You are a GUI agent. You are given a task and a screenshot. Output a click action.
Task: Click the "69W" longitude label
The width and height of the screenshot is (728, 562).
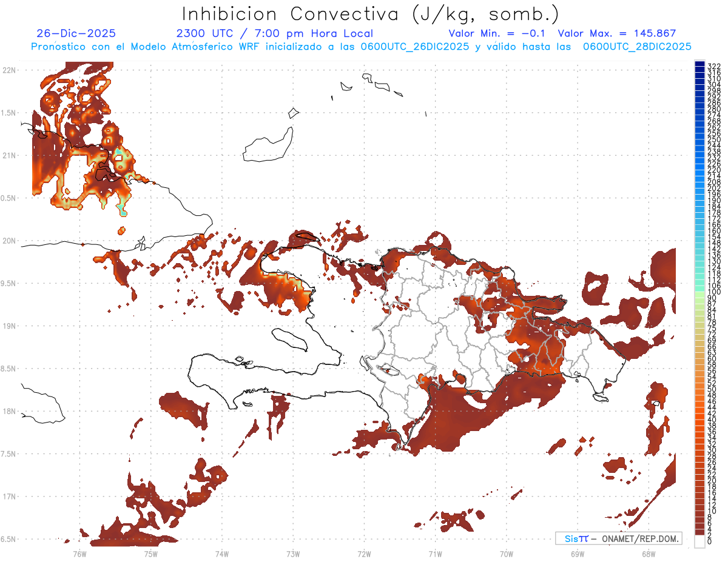[x=577, y=554]
